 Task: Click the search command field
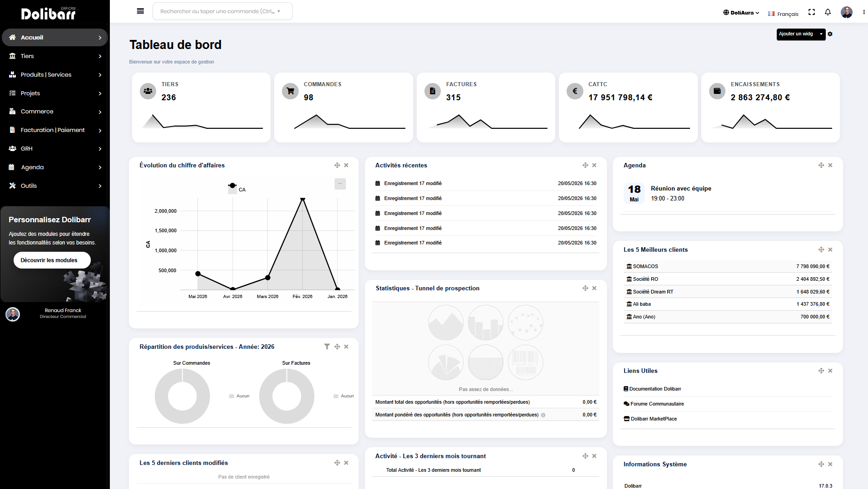point(222,11)
